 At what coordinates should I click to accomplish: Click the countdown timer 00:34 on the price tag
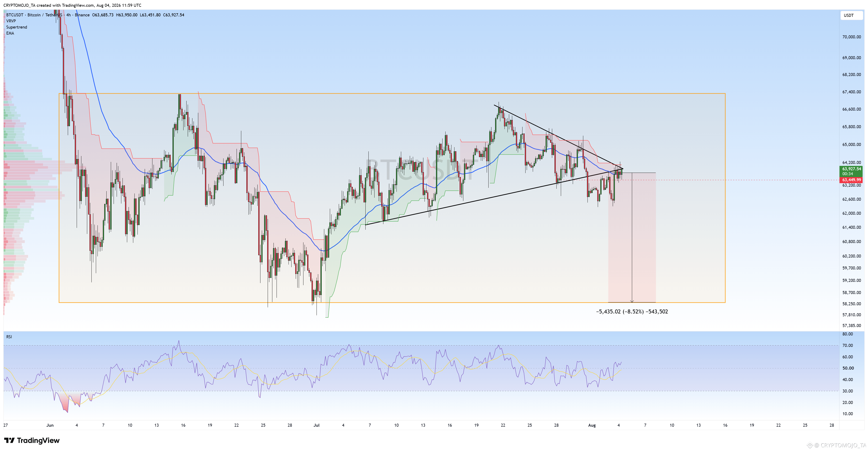coord(848,174)
